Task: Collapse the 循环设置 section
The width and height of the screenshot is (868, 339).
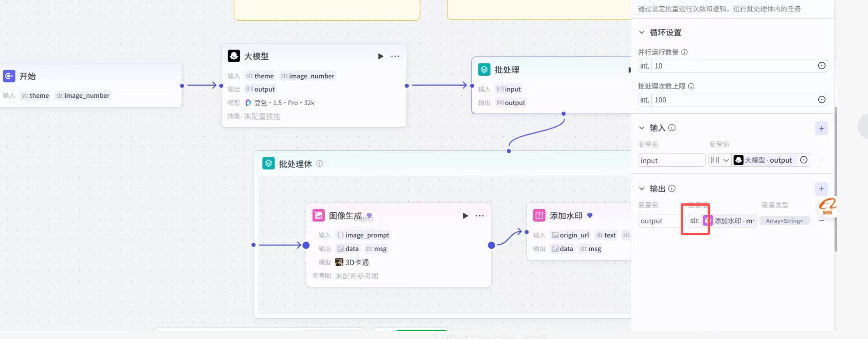Action: 642,33
